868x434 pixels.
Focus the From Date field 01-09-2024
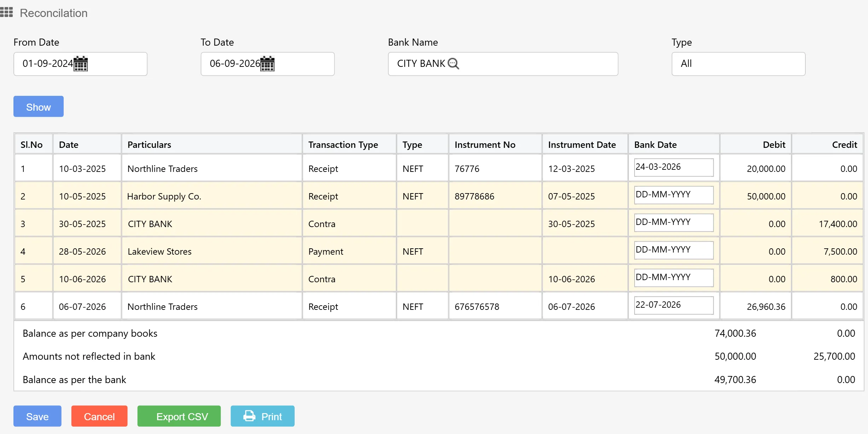80,64
